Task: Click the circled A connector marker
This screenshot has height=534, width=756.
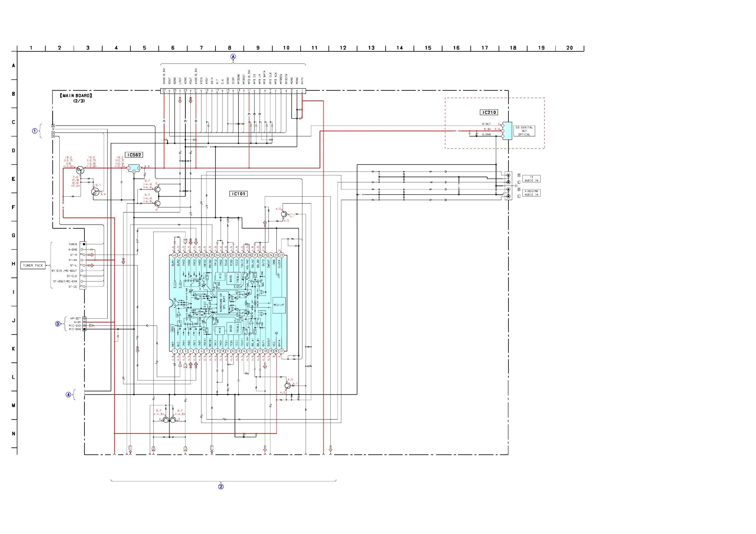Action: coord(233,57)
